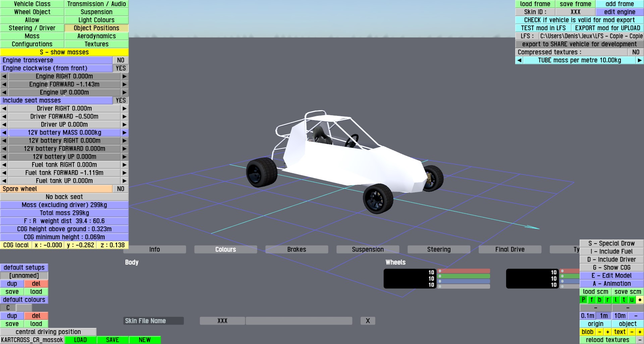The image size is (644, 344).
Task: Click edit engine button
Action: click(620, 12)
